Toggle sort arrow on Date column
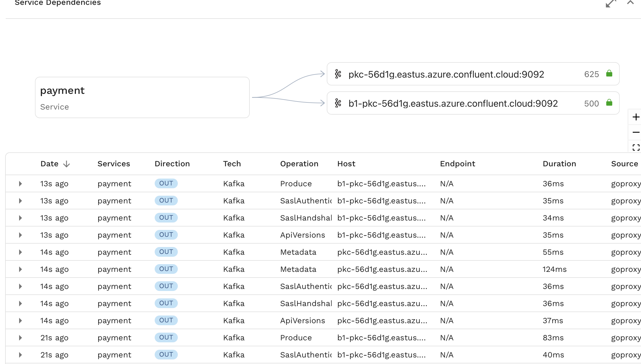This screenshot has height=364, width=641. pyautogui.click(x=66, y=164)
